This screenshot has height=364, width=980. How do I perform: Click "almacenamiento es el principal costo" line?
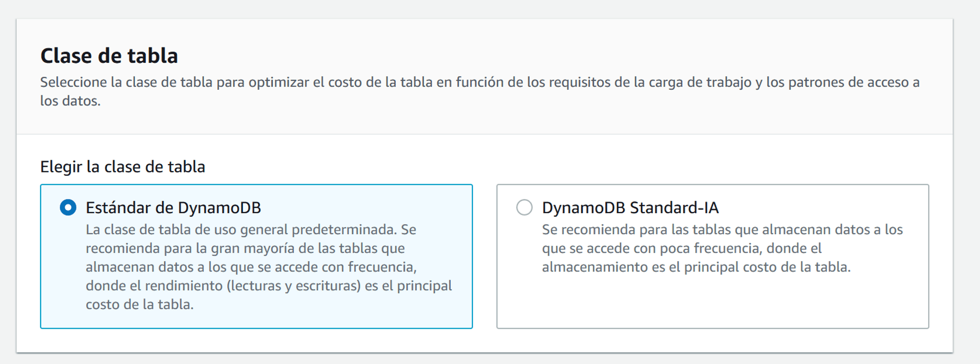point(696,267)
